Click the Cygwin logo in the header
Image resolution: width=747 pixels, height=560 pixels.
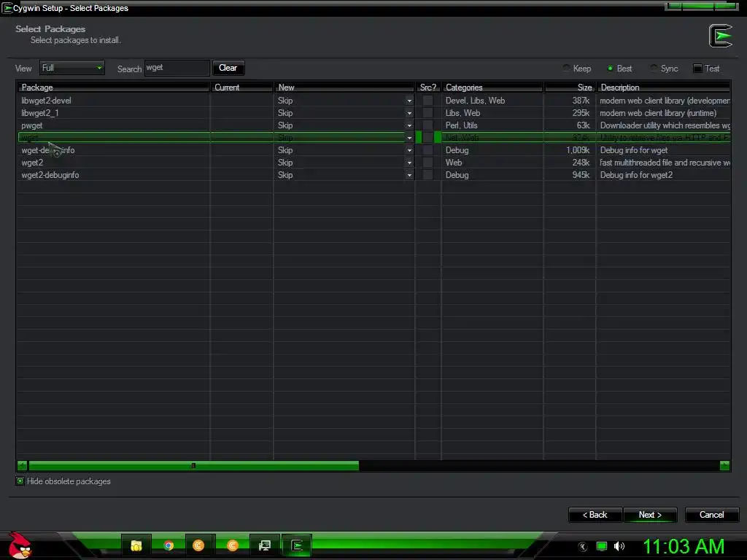coord(720,36)
